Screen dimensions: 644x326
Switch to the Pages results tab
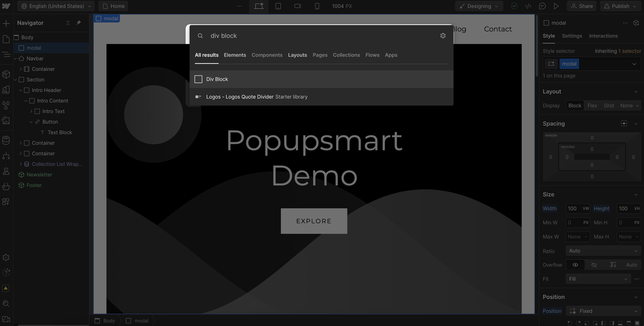pyautogui.click(x=320, y=55)
